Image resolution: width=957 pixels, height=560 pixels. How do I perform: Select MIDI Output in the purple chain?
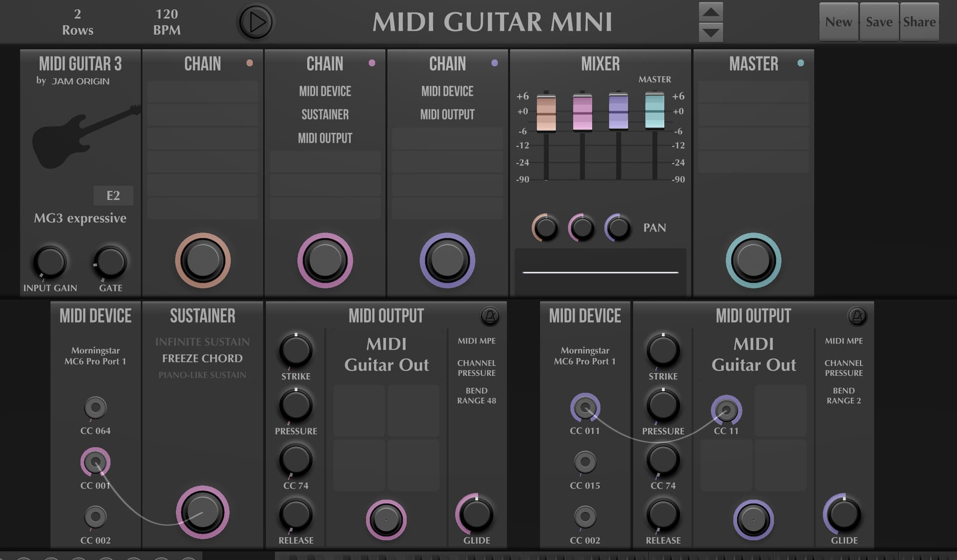(x=447, y=115)
